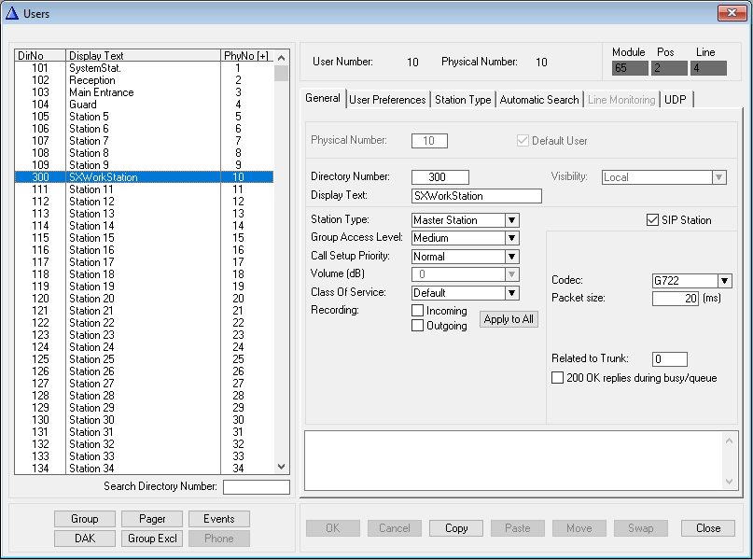
Task: Switch to the User Preferences tab
Action: click(387, 100)
